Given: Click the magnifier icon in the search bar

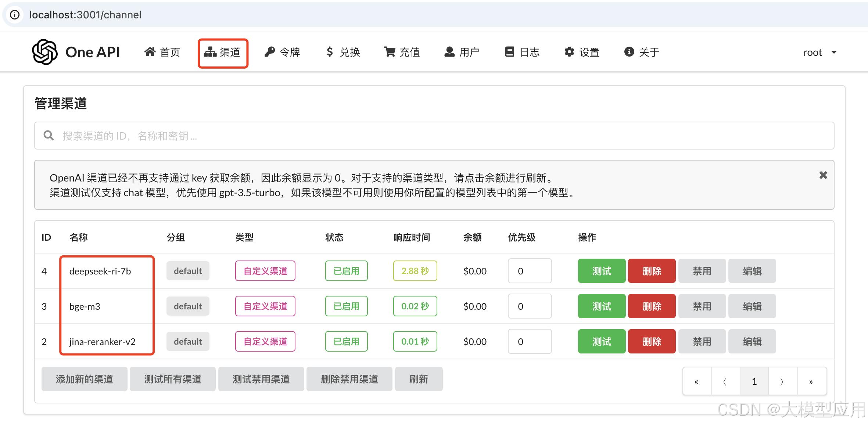Looking at the screenshot, I should point(49,136).
